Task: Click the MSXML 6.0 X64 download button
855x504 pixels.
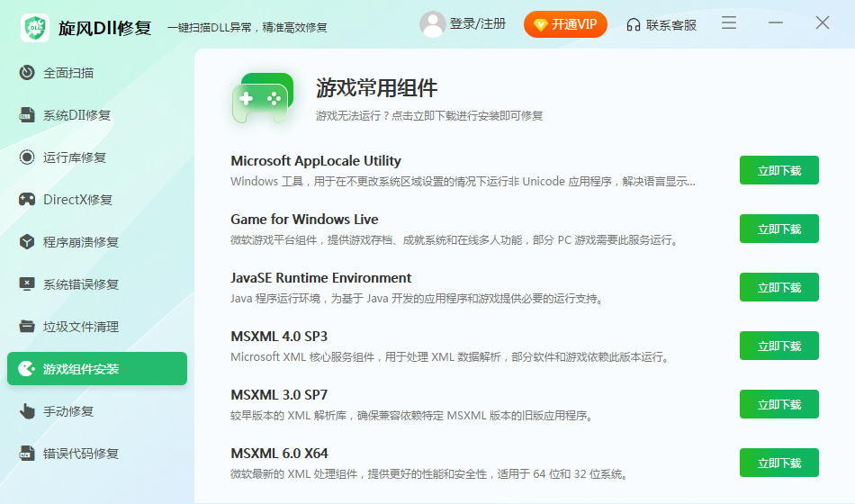Action: click(x=778, y=463)
